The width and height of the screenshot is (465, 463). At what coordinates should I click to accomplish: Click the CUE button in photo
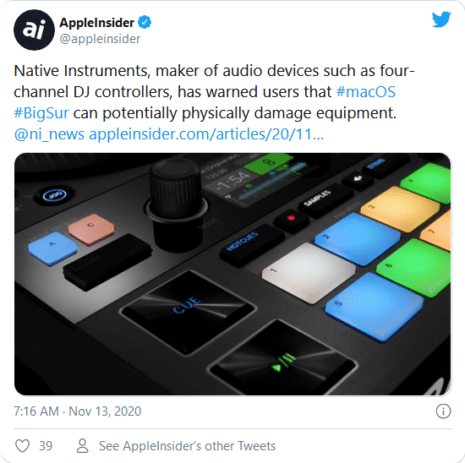click(x=187, y=311)
